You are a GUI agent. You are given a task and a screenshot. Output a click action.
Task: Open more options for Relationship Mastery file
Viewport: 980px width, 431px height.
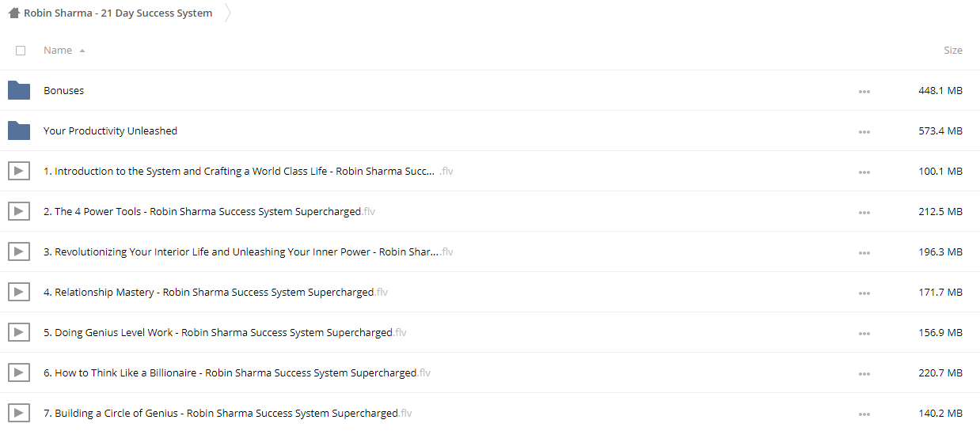[864, 293]
